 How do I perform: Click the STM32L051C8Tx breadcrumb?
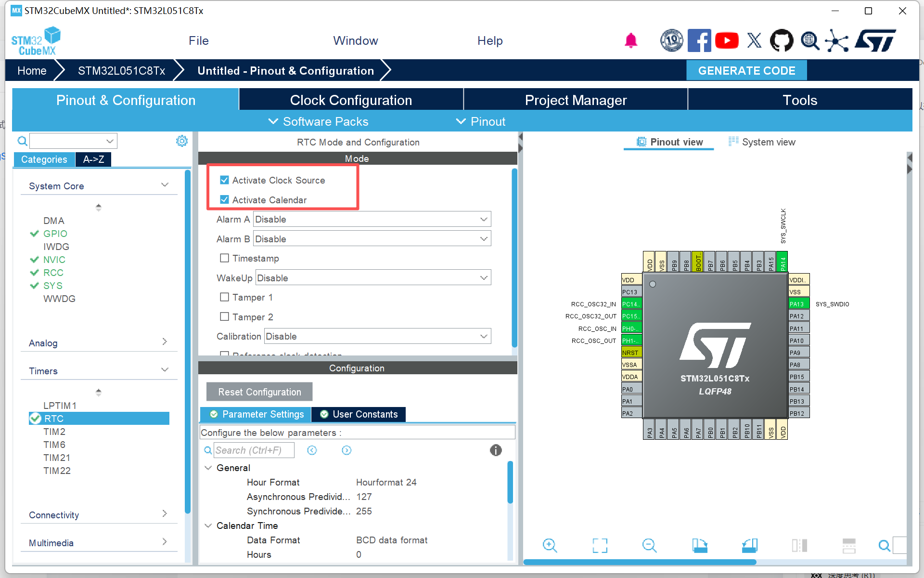coord(121,71)
